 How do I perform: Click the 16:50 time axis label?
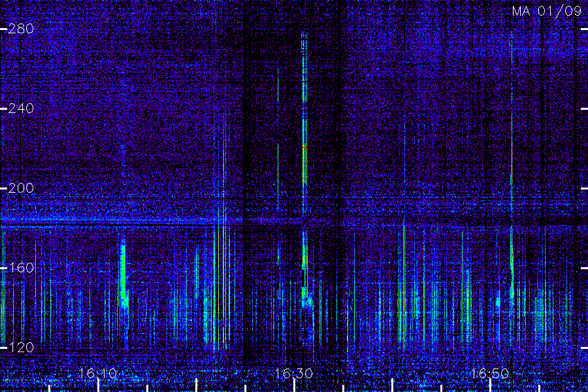490,374
